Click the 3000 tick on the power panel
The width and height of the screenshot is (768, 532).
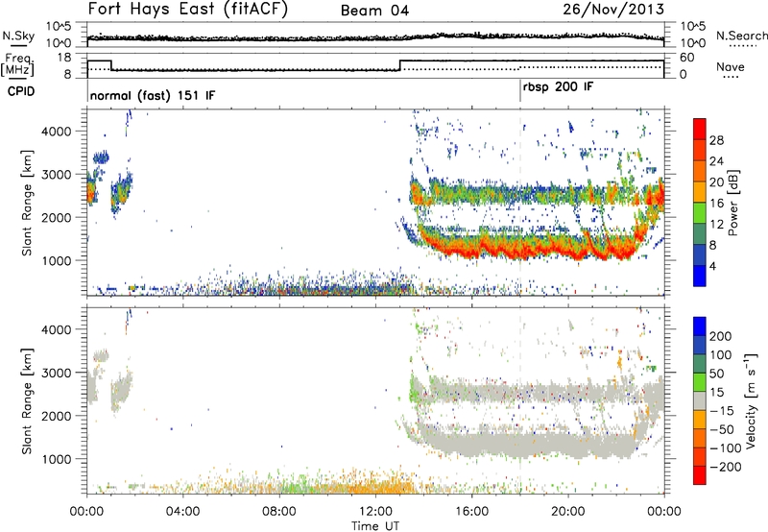point(57,175)
